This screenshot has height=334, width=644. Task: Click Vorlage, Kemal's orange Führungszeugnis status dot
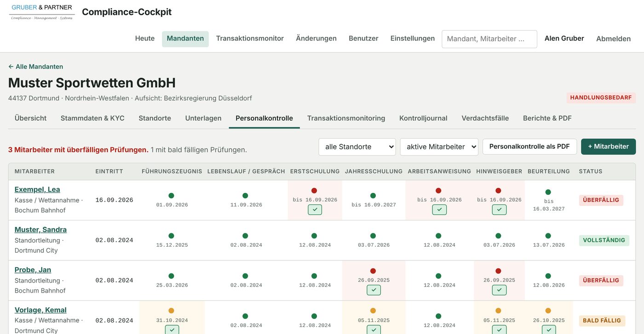pos(171,311)
